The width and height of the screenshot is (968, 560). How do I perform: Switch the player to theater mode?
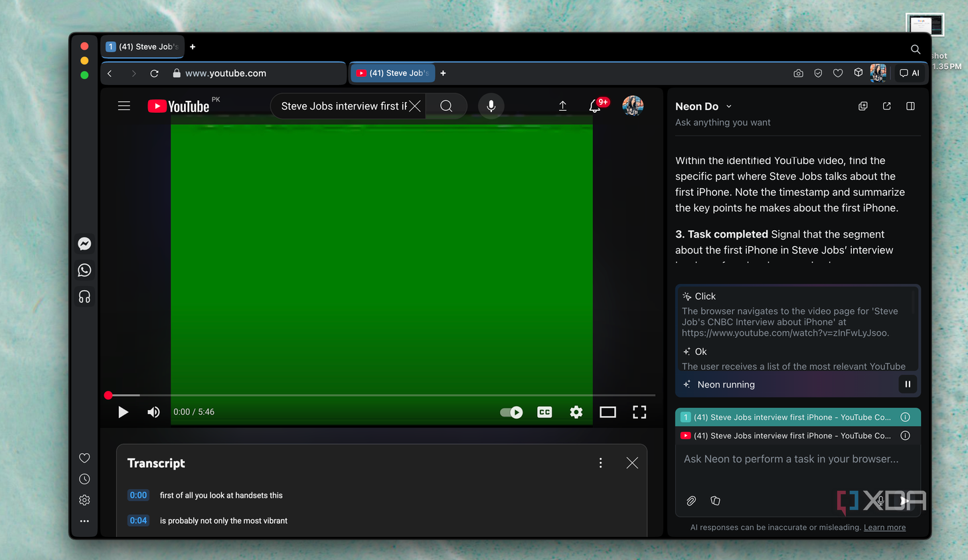point(607,412)
